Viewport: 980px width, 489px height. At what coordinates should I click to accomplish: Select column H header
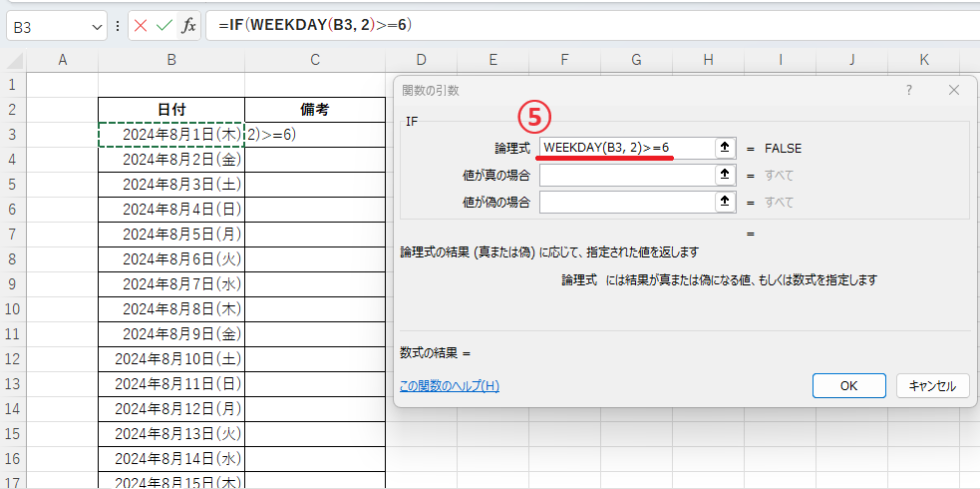[x=708, y=60]
